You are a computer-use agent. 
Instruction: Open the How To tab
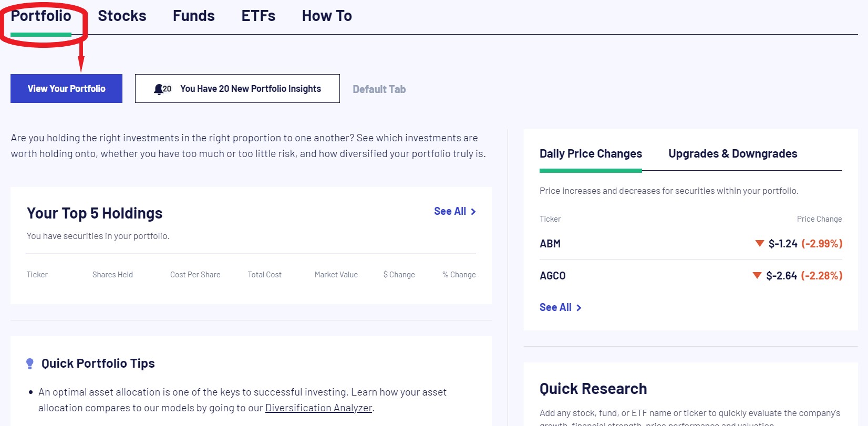click(327, 16)
